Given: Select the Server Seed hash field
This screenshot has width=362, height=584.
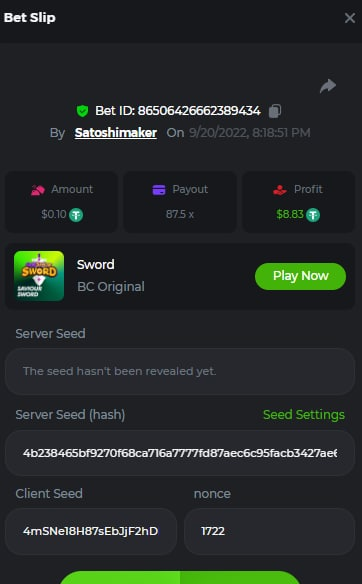Looking at the screenshot, I should 180,453.
